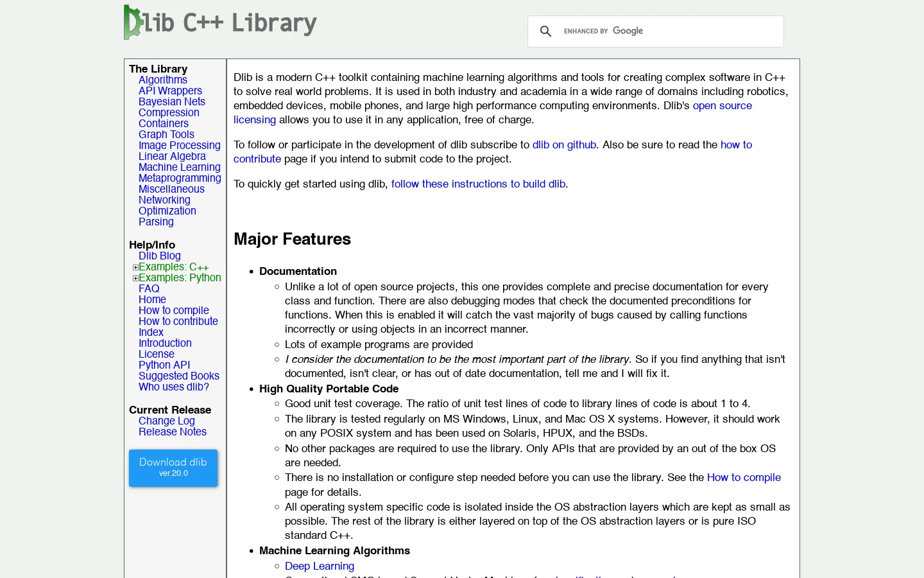Open the Change Log
Image resolution: width=924 pixels, height=578 pixels.
tap(167, 421)
